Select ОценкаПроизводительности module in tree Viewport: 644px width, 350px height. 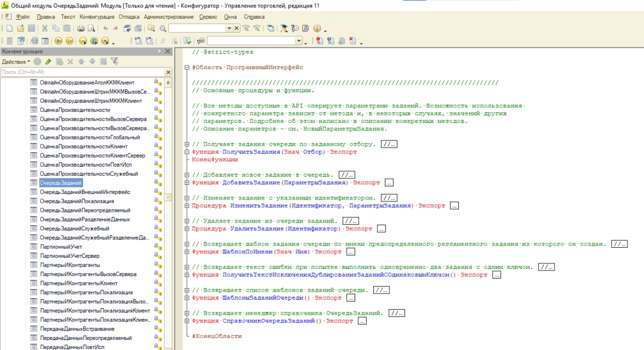coord(74,110)
